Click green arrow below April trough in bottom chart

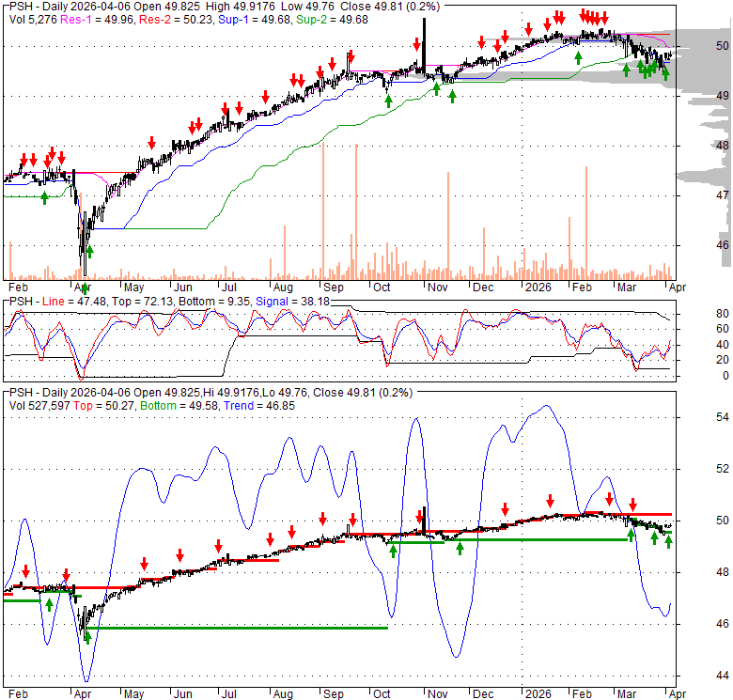click(87, 638)
